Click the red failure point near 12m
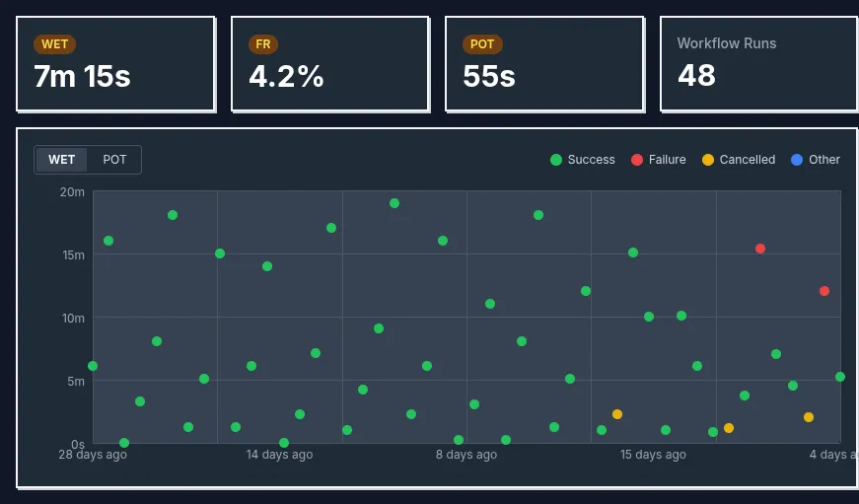The image size is (859, 504). [824, 291]
